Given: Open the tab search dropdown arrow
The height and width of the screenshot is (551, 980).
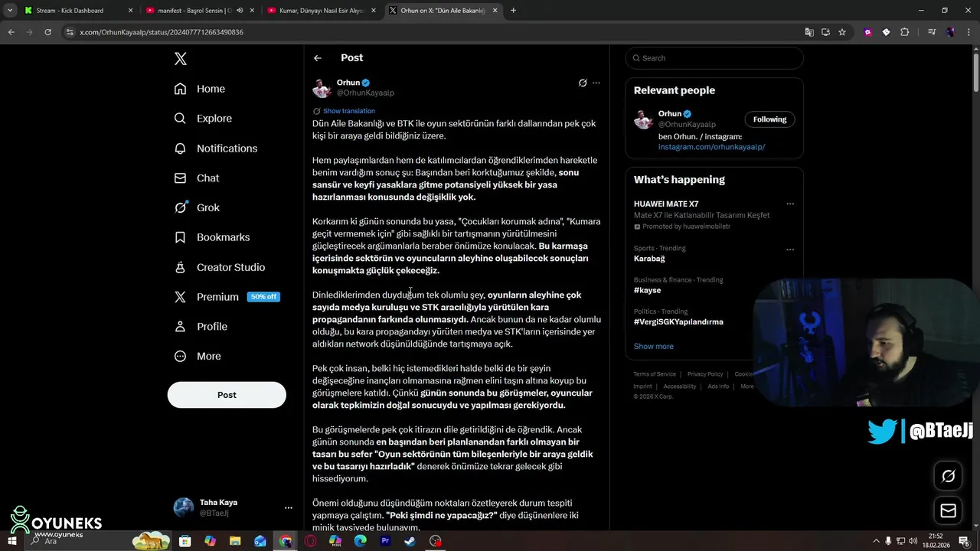Looking at the screenshot, I should point(9,11).
